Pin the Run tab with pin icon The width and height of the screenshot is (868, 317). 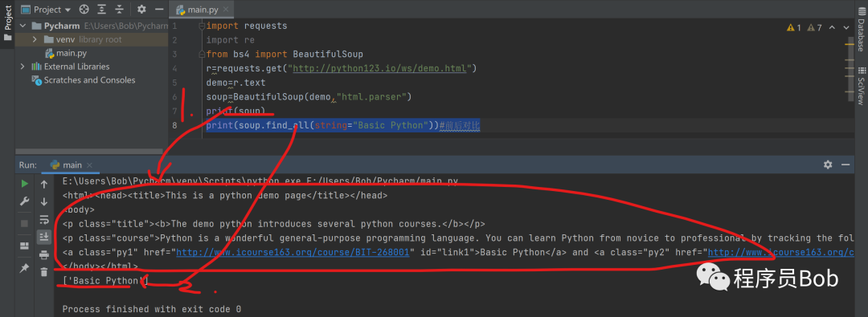(x=24, y=268)
